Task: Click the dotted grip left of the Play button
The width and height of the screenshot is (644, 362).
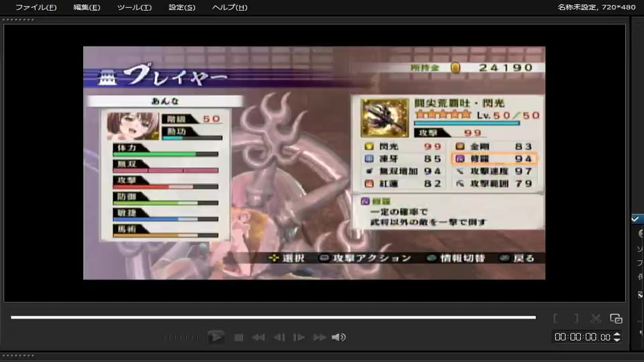Action: [180, 337]
